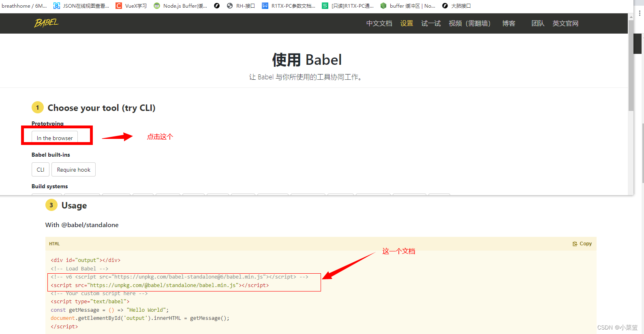Click the Build systems label
644x334 pixels.
[49, 186]
